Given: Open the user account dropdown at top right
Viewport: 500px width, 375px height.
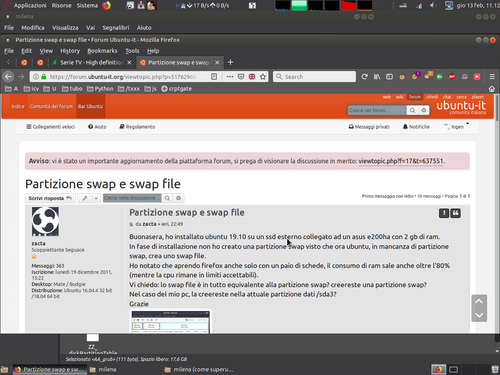Looking at the screenshot, I should [x=456, y=126].
